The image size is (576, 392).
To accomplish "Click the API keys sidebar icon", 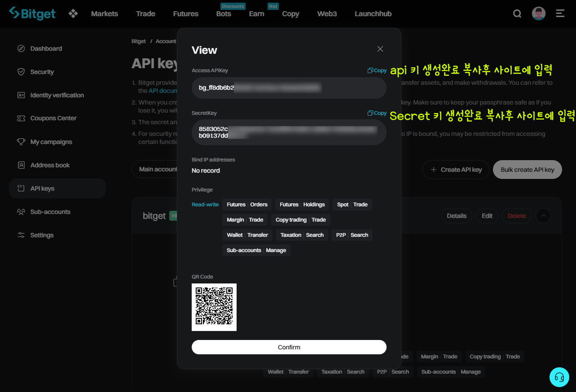I will tap(21, 188).
